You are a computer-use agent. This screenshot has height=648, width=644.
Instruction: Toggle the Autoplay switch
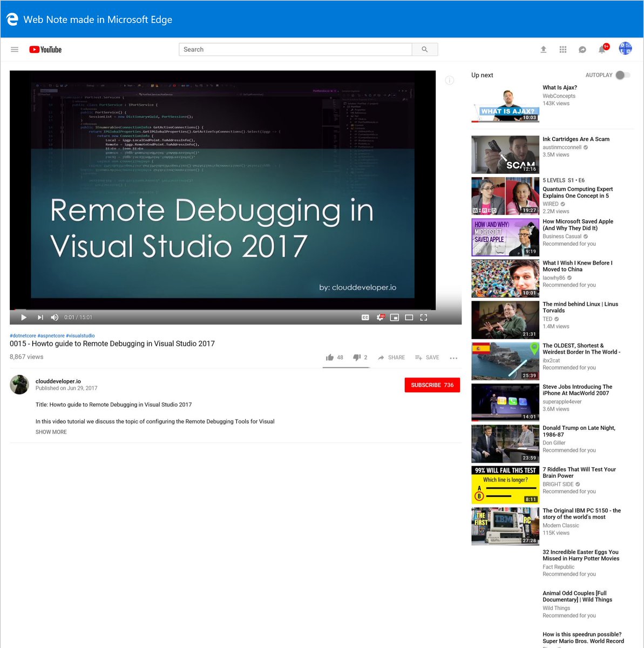622,75
